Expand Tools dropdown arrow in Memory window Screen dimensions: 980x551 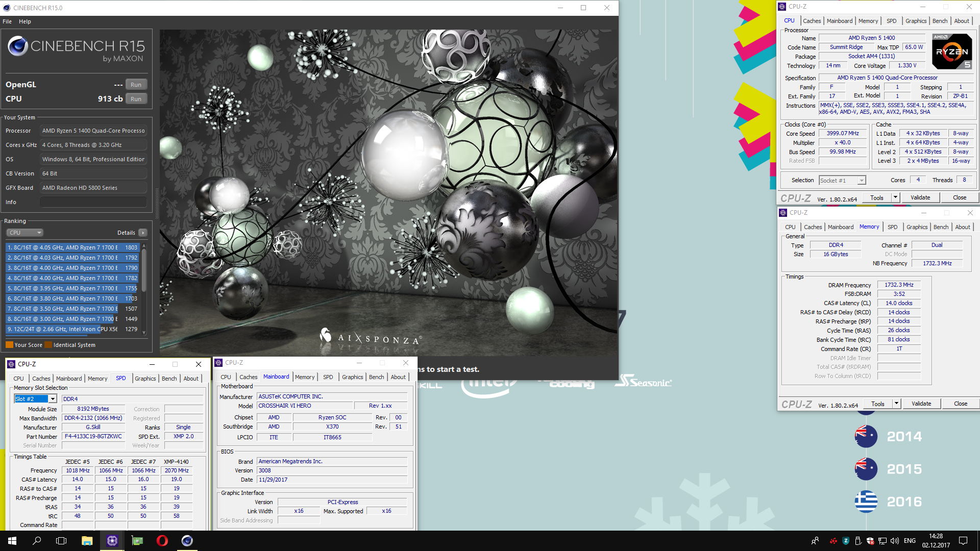[x=896, y=404]
